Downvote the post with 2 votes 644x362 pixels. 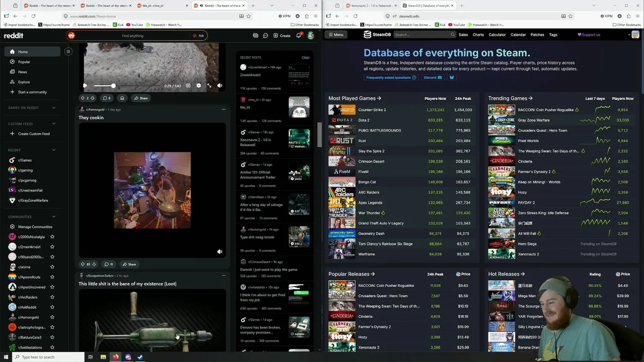[93, 98]
